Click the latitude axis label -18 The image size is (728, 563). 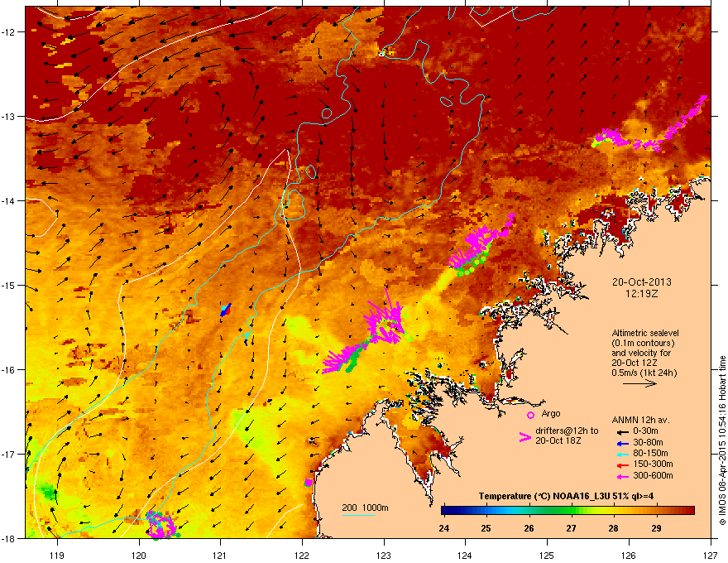tap(8, 538)
